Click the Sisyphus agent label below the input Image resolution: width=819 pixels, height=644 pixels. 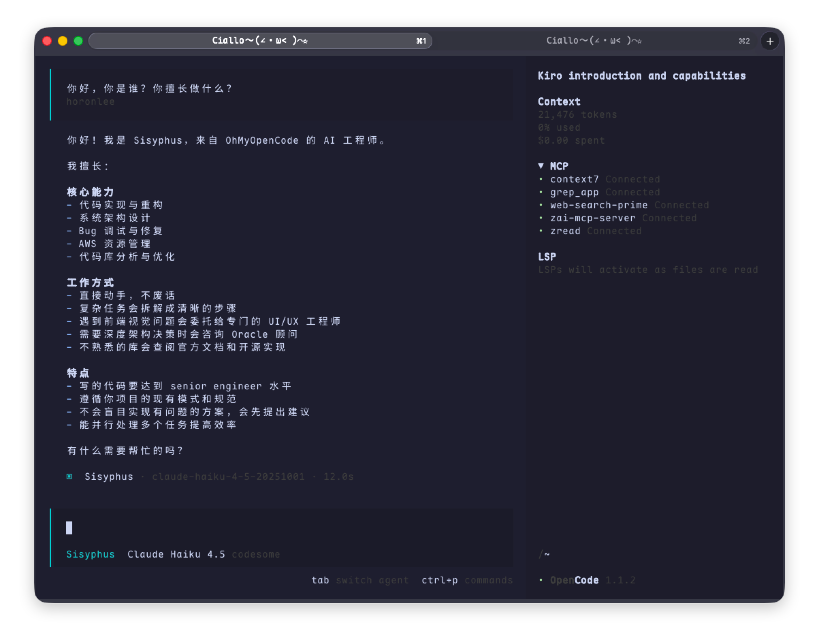[x=91, y=554]
